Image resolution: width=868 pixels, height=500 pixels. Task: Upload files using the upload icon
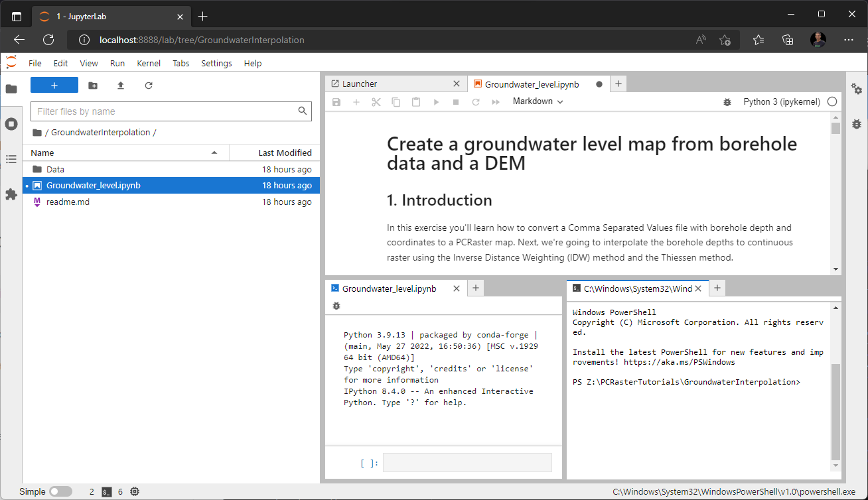pyautogui.click(x=120, y=85)
